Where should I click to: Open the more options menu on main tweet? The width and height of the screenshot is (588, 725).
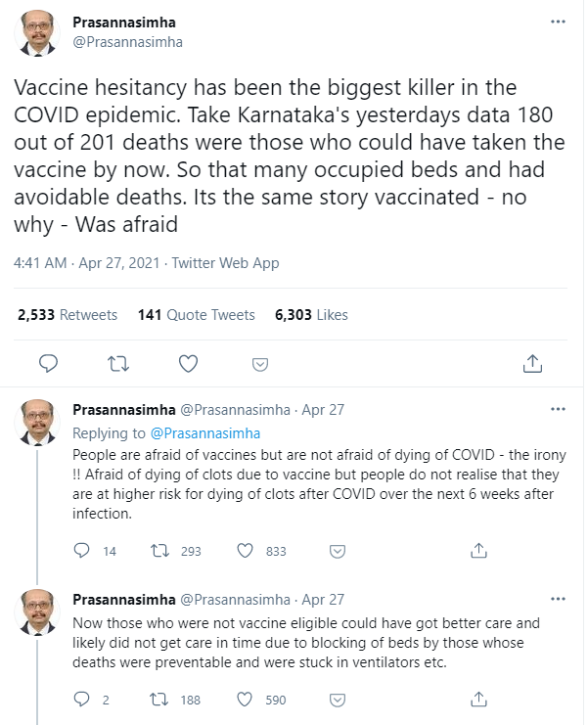coord(557,22)
